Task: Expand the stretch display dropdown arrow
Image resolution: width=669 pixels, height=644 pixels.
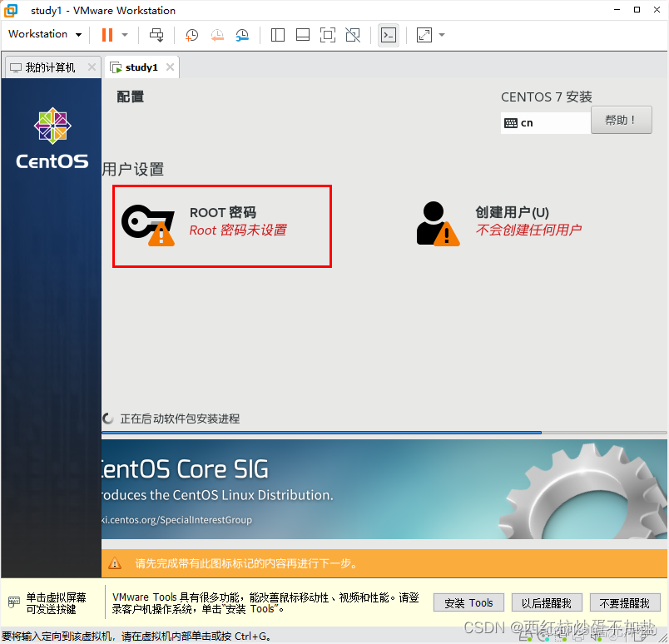Action: 442,35
